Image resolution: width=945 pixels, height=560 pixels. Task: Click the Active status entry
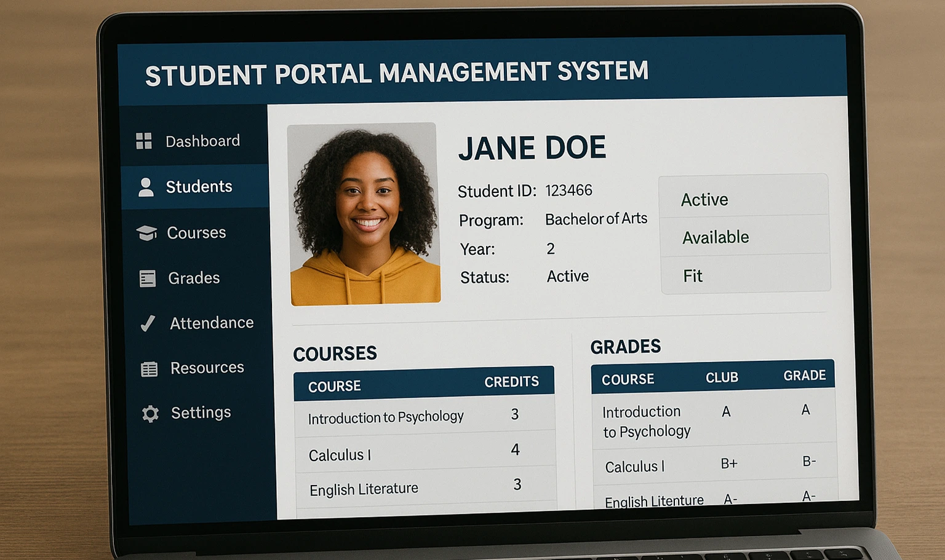(704, 199)
